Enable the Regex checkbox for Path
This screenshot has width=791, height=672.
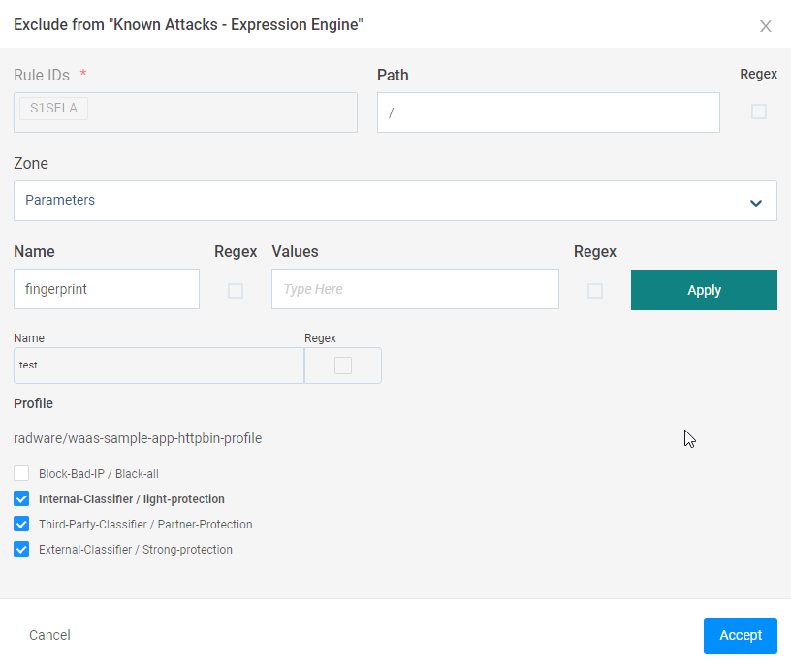(x=759, y=112)
